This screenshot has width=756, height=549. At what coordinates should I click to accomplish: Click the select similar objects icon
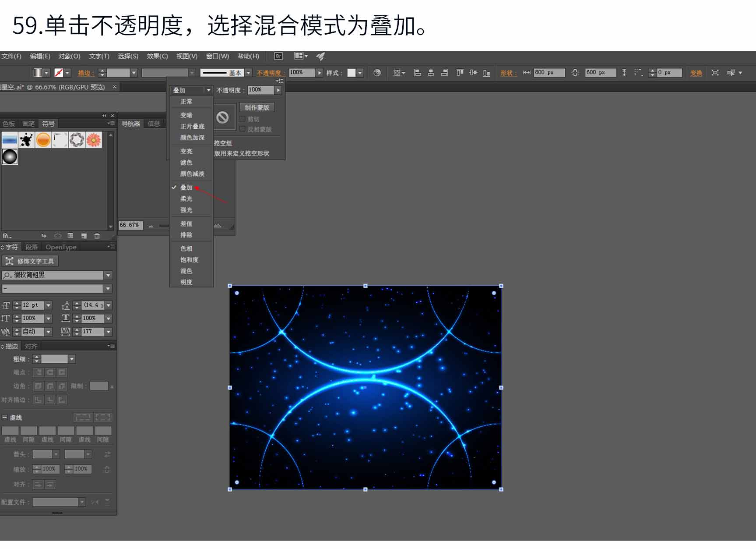pos(731,73)
